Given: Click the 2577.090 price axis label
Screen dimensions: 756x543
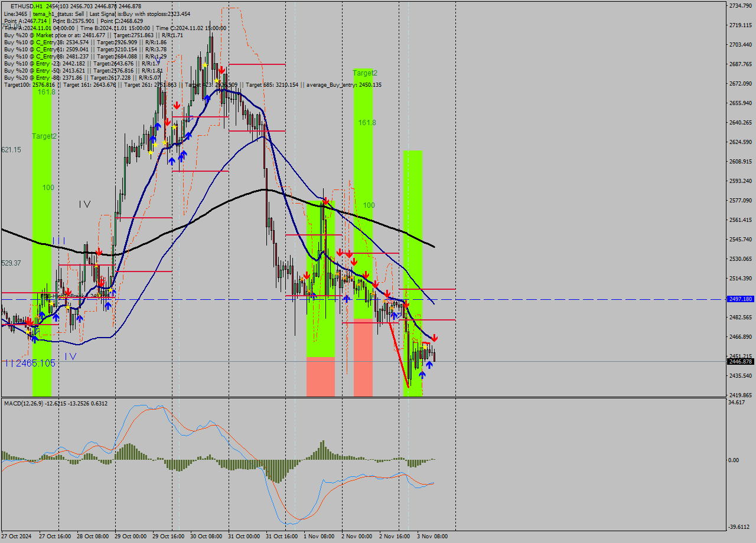Looking at the screenshot, I should click(741, 200).
